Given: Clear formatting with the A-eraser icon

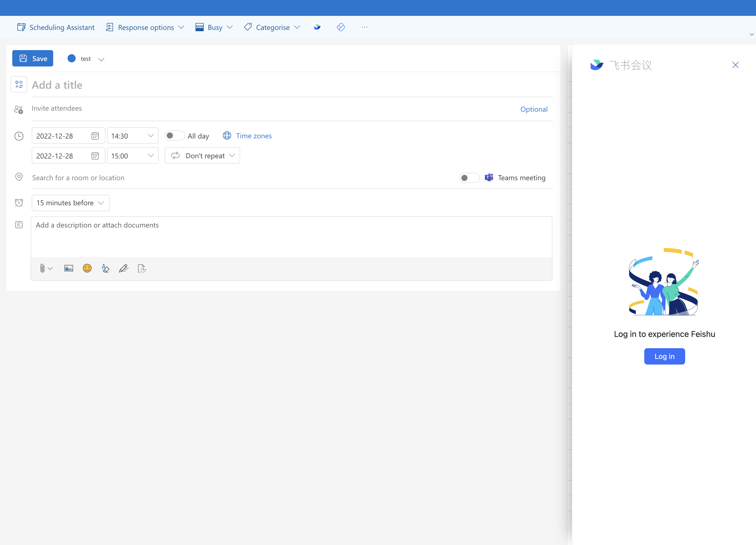Looking at the screenshot, I should 105,268.
